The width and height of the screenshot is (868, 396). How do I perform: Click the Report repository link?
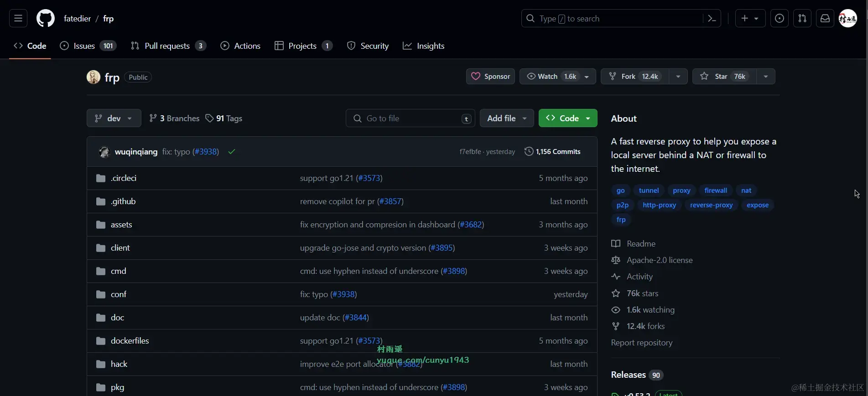coord(642,343)
